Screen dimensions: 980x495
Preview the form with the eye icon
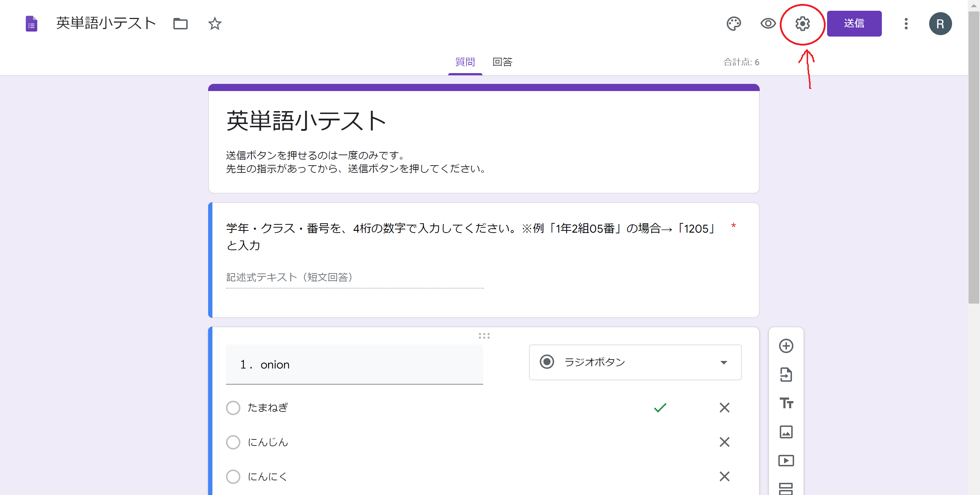[768, 24]
